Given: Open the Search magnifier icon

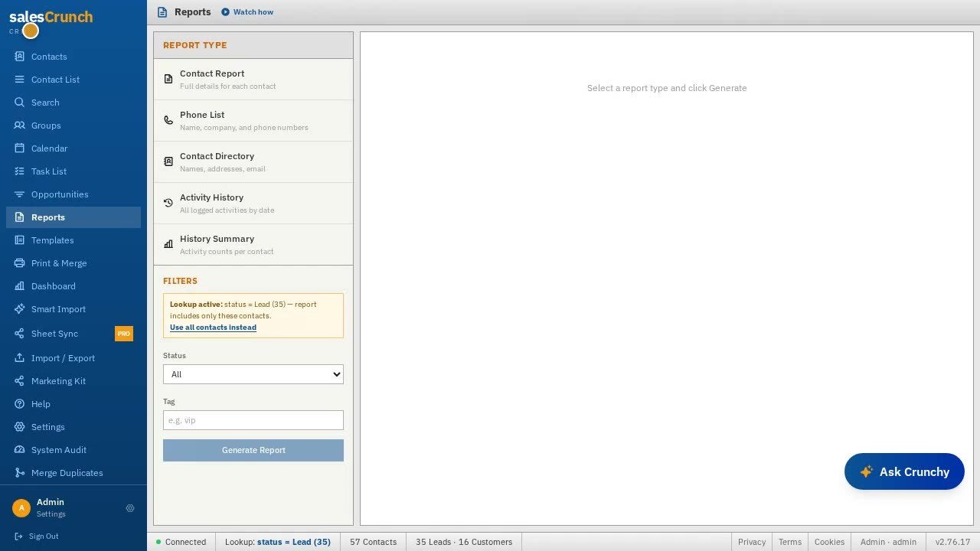Looking at the screenshot, I should coord(19,103).
